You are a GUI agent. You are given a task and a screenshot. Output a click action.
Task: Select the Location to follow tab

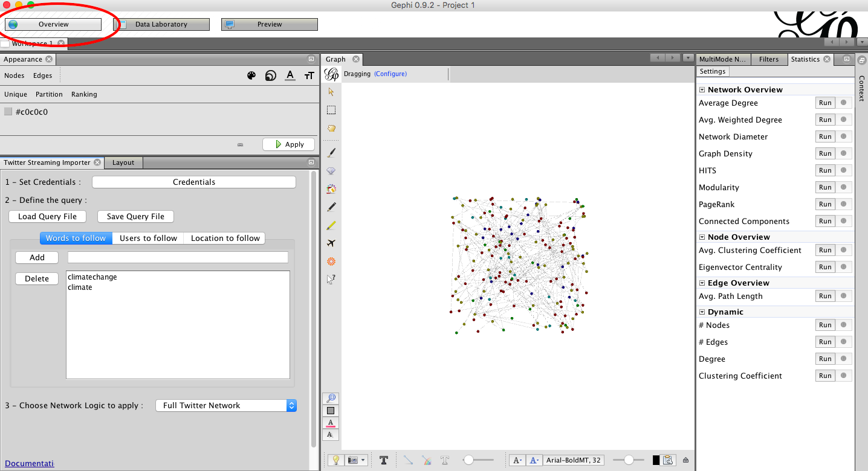pos(225,239)
